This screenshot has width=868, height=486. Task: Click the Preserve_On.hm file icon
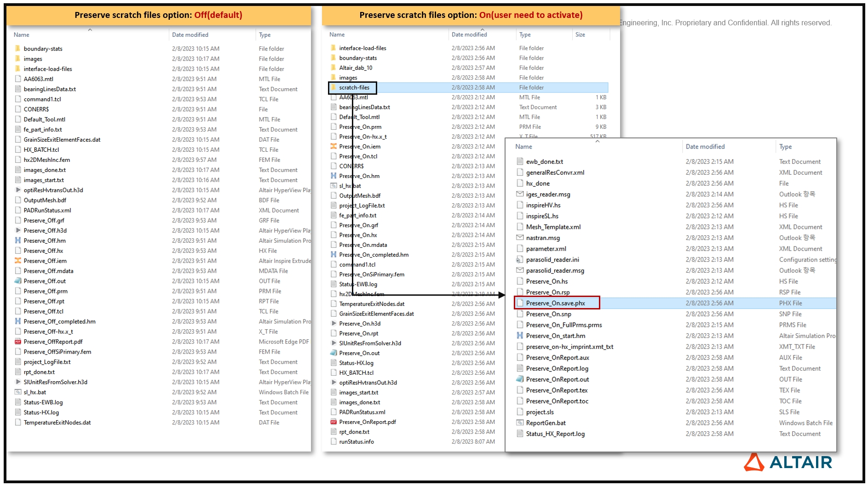click(333, 176)
